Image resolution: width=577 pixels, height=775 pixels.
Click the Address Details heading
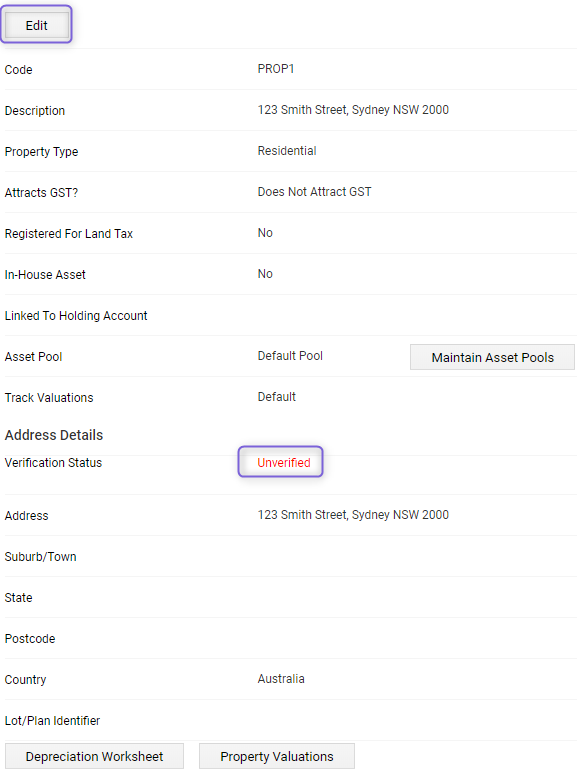tap(54, 435)
